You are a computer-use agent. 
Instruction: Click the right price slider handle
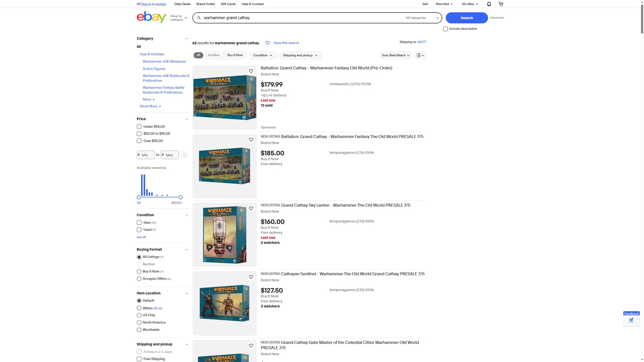[180, 197]
